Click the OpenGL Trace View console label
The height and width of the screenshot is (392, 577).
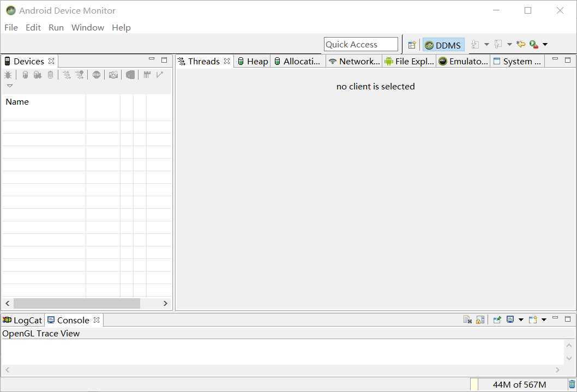(41, 334)
